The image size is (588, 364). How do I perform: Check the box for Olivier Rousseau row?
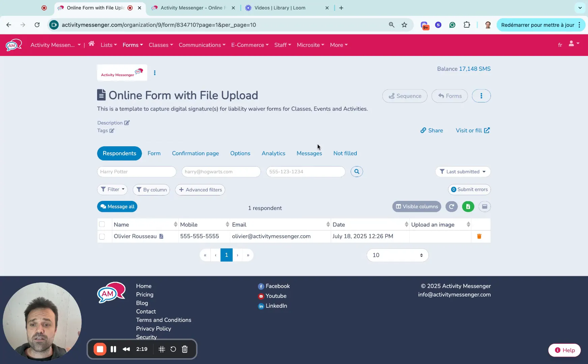102,237
